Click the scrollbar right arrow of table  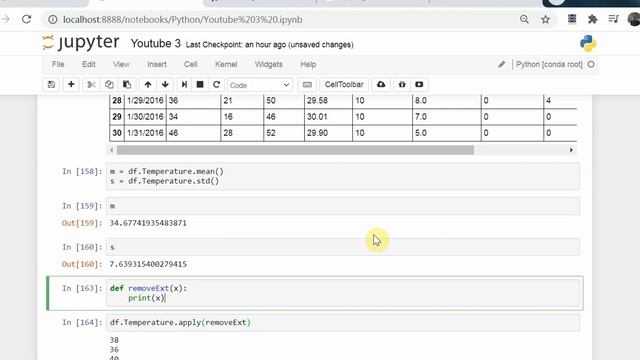571,150
